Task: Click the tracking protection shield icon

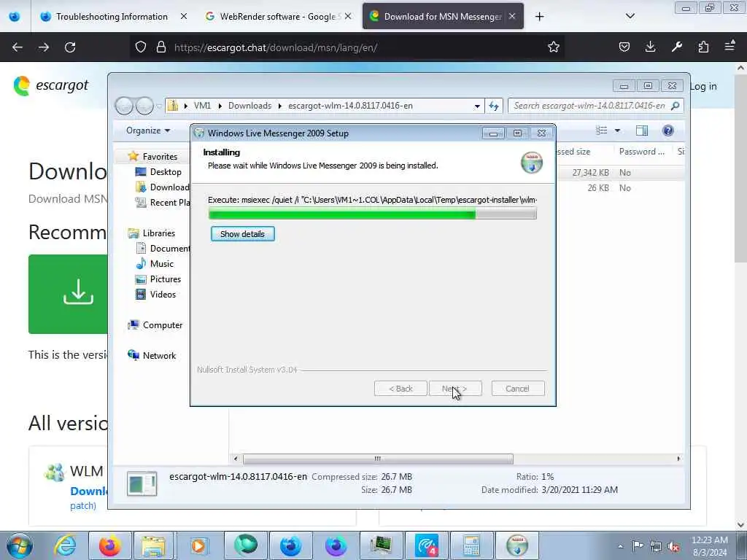Action: (141, 47)
